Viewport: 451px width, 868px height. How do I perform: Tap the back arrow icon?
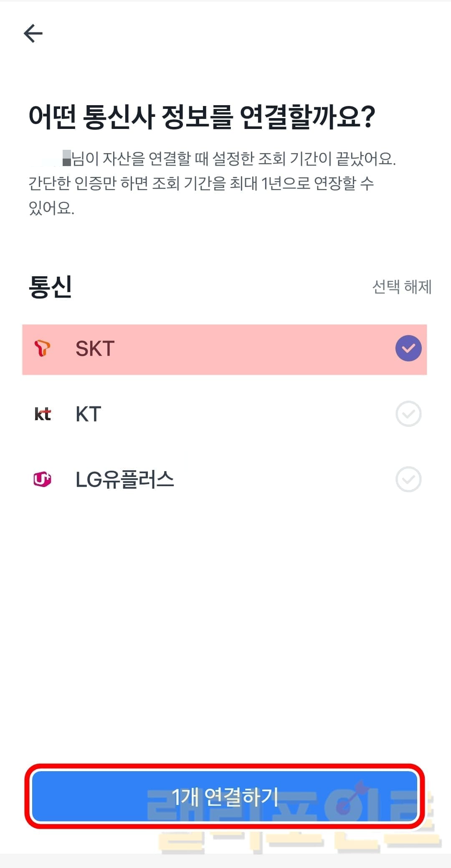click(x=33, y=33)
